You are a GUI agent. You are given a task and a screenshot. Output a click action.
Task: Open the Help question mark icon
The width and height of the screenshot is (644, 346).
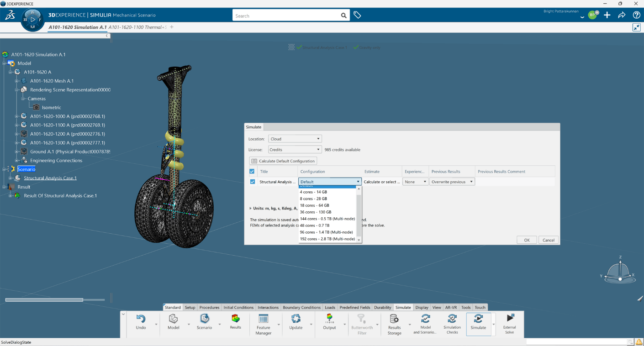point(636,15)
